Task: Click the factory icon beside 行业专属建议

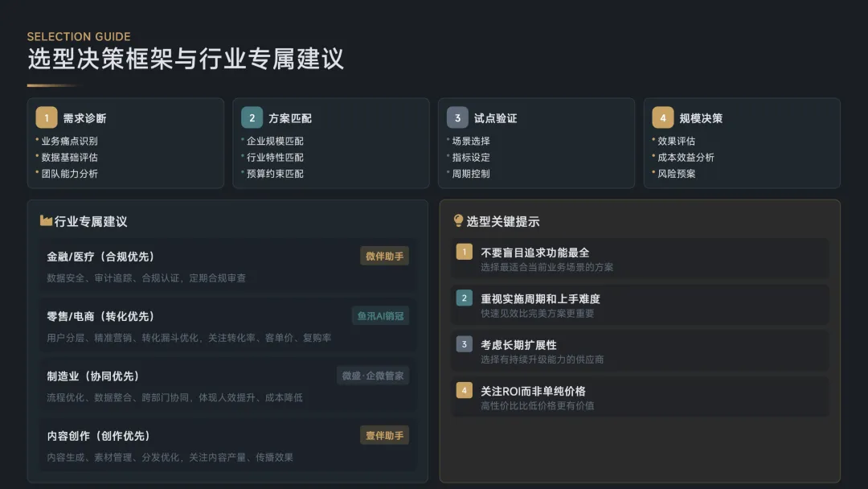Action: [46, 221]
